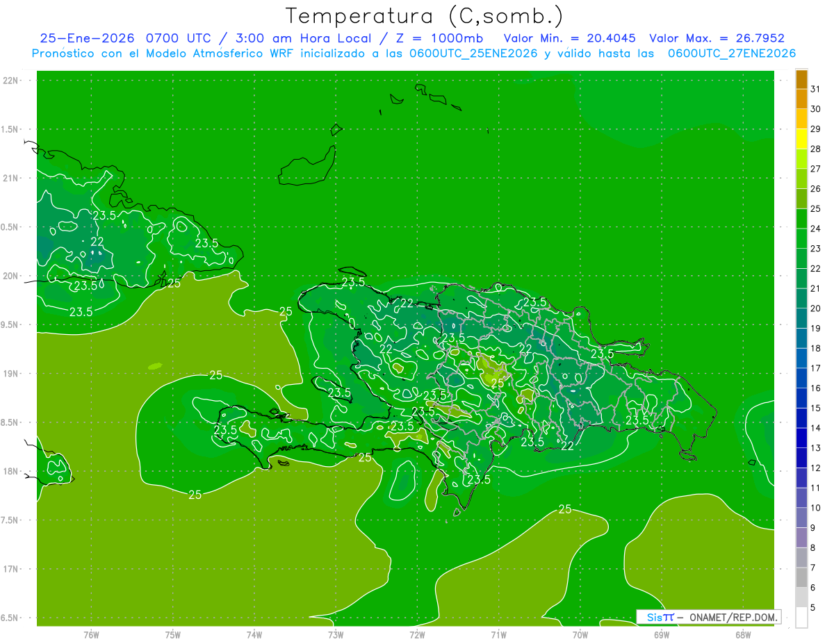This screenshot has width=834, height=644.
Task: Click the "5" legend value
Action: (x=813, y=607)
